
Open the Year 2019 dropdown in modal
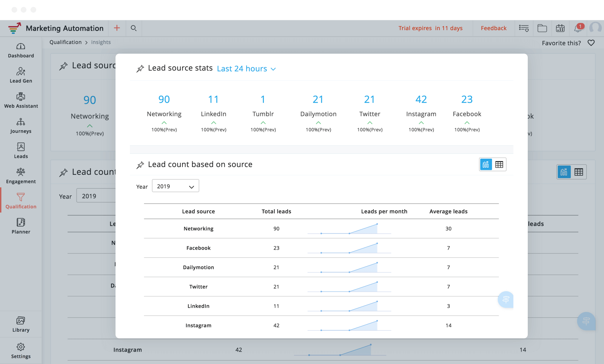tap(175, 186)
